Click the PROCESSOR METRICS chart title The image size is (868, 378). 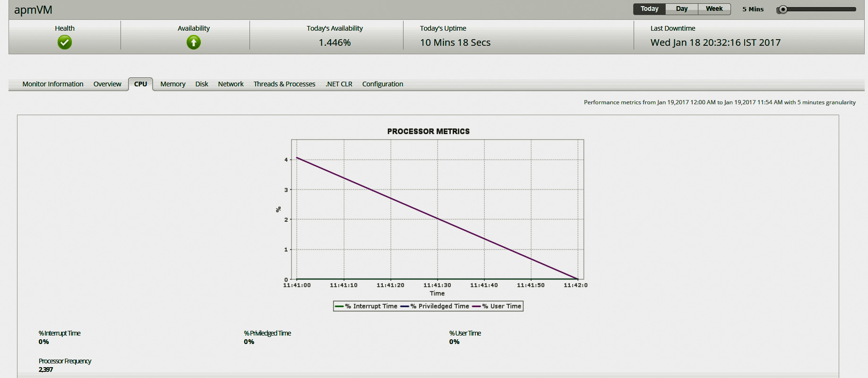429,131
